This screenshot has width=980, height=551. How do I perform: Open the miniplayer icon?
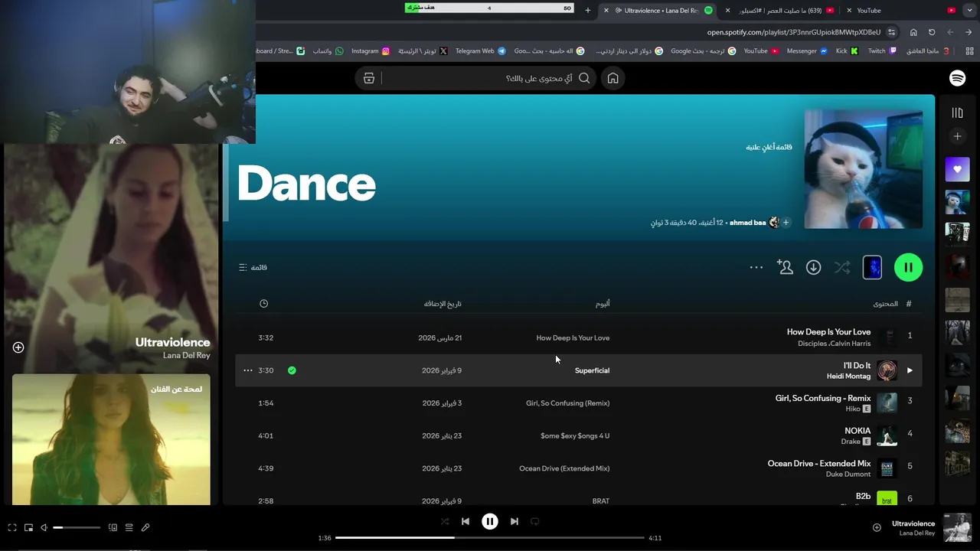[x=28, y=527]
